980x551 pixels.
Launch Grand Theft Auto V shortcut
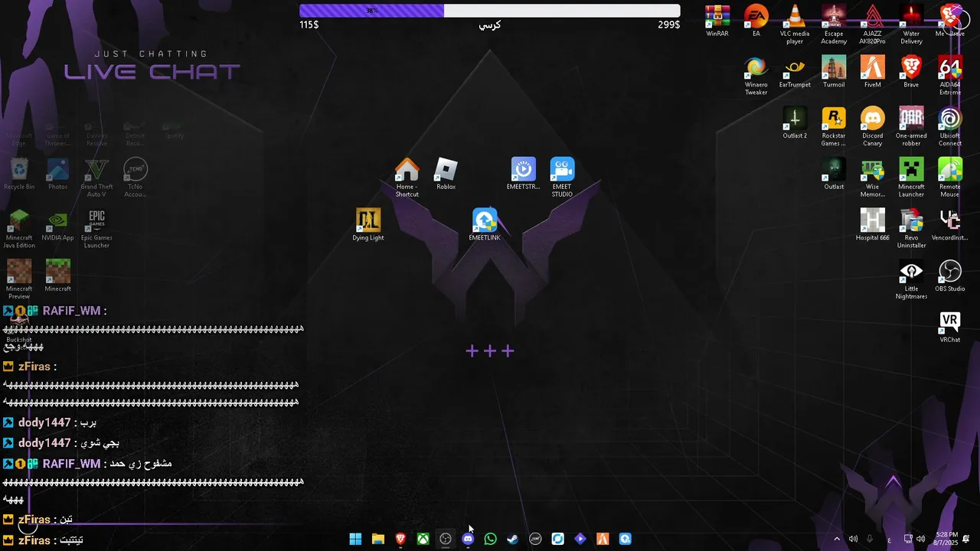click(96, 178)
